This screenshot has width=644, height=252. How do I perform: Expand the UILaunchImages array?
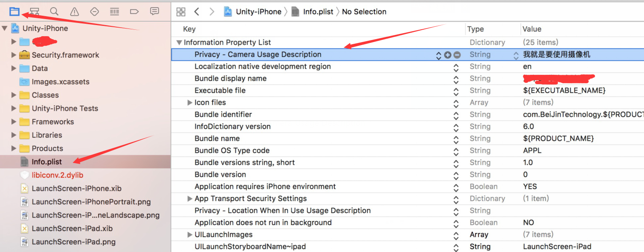tap(190, 235)
